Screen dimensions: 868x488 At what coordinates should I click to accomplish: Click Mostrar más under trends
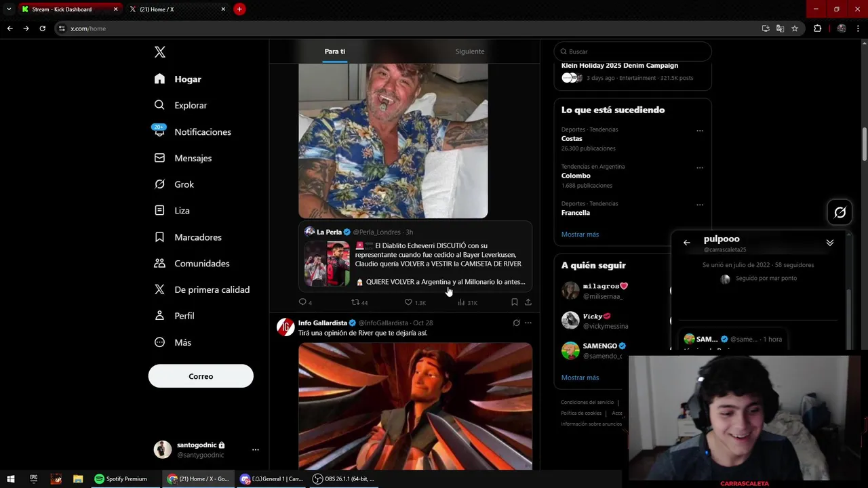[x=580, y=235]
